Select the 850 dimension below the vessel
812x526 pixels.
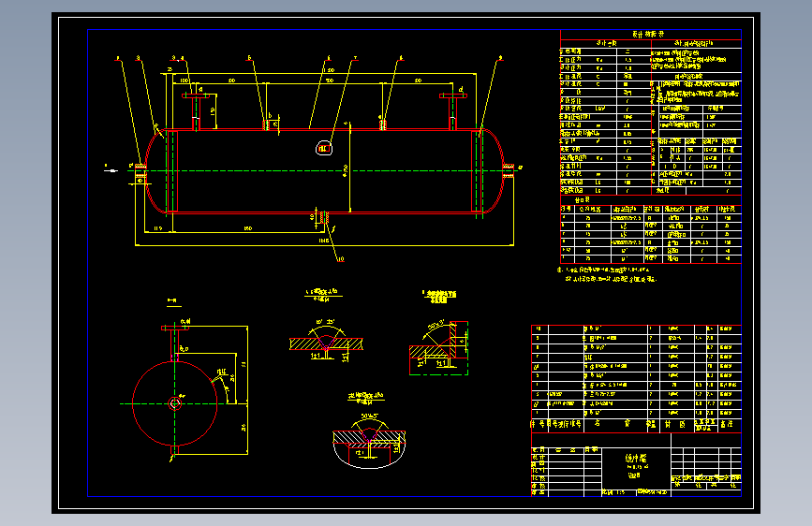pyautogui.click(x=248, y=228)
